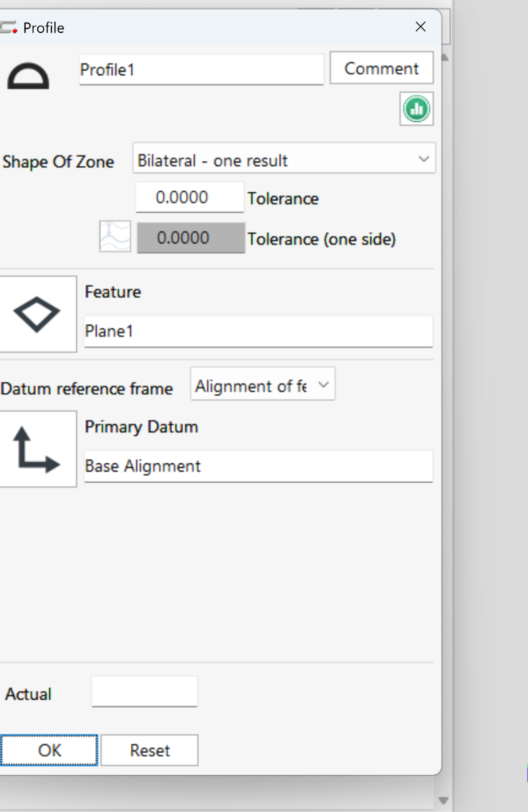Open the green statistics chart icon
528x812 pixels.
416,109
